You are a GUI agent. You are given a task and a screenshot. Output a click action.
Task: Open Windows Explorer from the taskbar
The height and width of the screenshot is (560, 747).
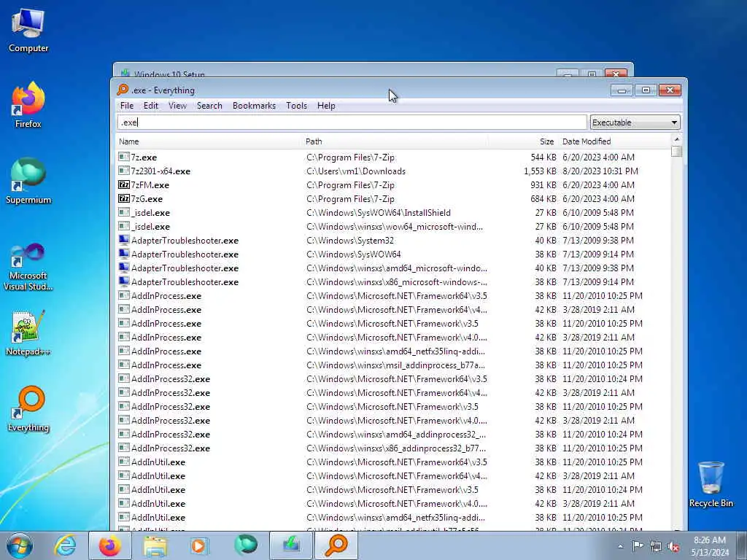tap(155, 545)
